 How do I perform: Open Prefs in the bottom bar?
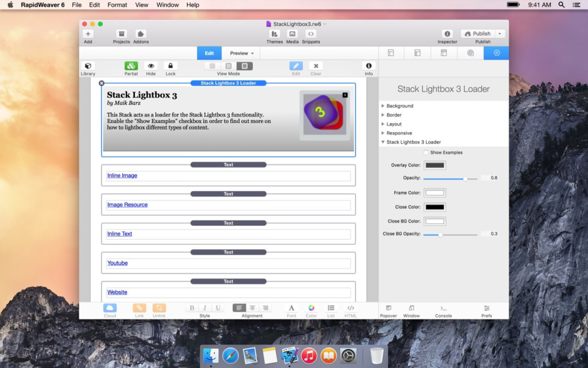487,308
